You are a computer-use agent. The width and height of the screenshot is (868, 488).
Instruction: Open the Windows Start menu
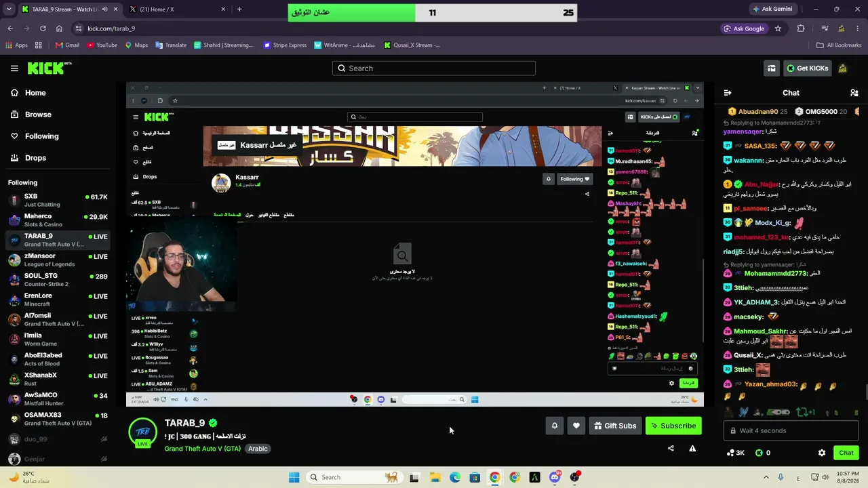[x=294, y=477]
